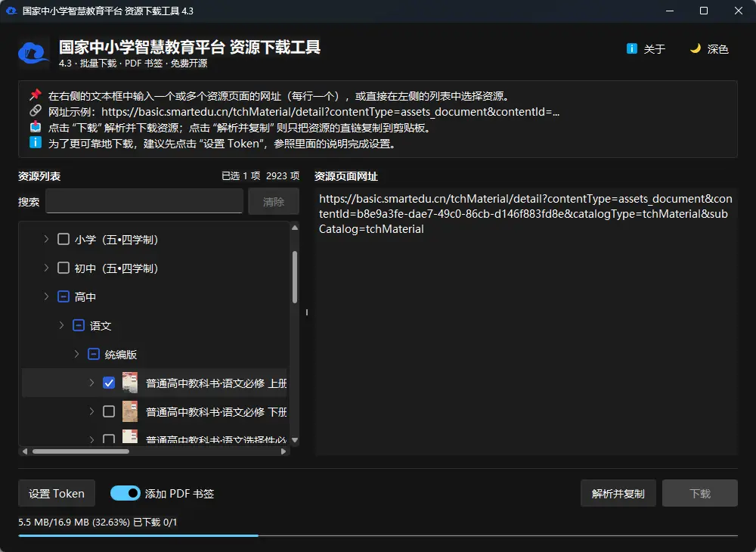Open the 关于 about info icon
The width and height of the screenshot is (756, 552).
[631, 48]
